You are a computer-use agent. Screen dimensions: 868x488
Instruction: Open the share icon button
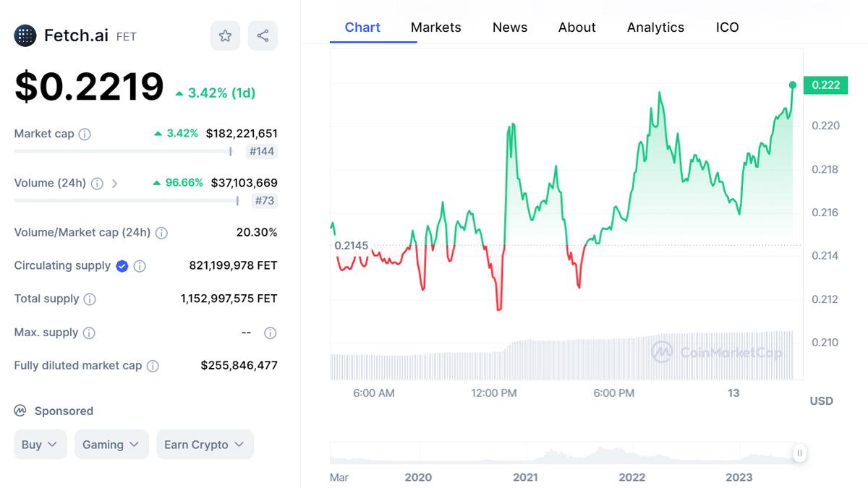263,35
